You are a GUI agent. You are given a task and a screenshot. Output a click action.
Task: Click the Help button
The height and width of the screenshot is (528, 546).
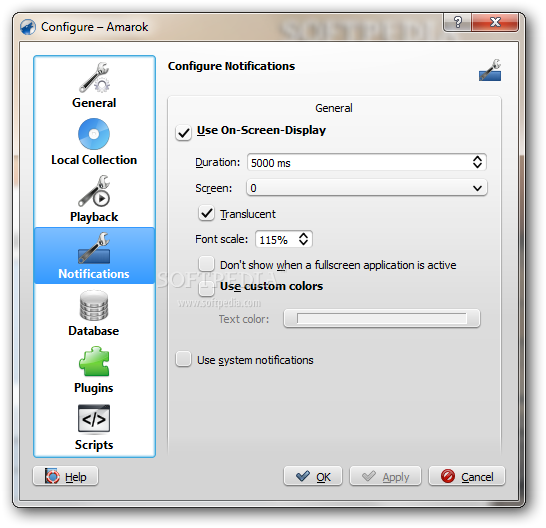(65, 476)
